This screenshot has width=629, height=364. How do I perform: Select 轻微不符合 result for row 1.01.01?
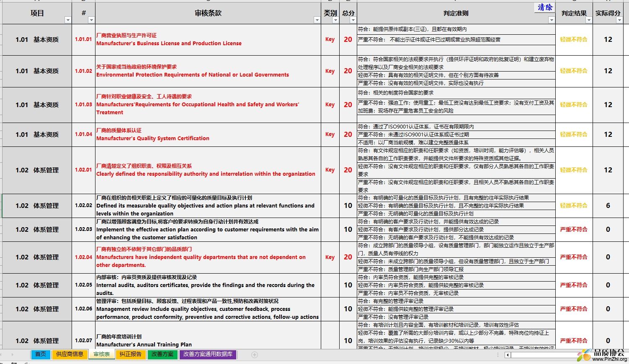click(x=574, y=39)
